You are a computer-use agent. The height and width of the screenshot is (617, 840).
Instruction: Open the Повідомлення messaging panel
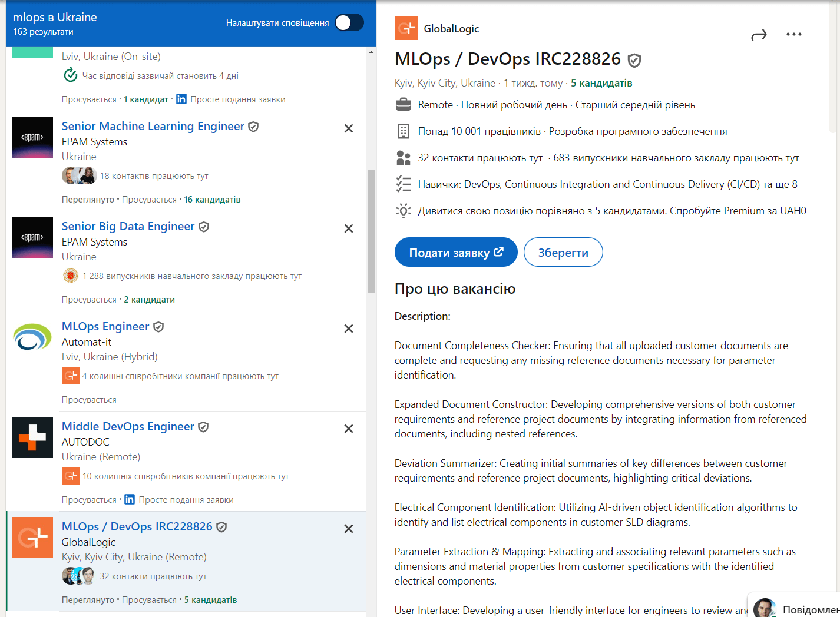coord(793,606)
